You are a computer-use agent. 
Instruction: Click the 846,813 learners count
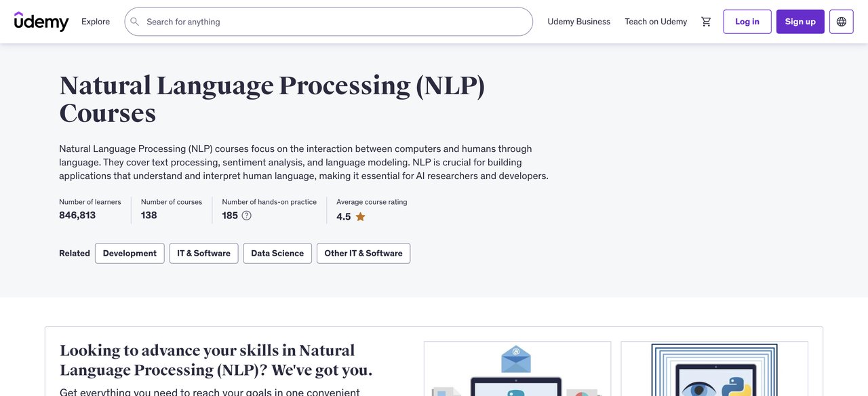coord(77,216)
